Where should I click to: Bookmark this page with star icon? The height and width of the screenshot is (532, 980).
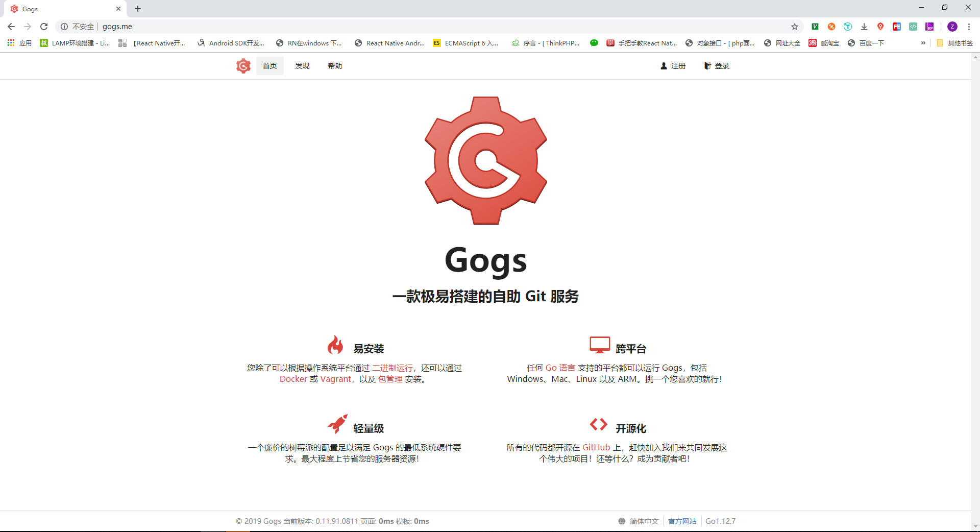tap(795, 27)
